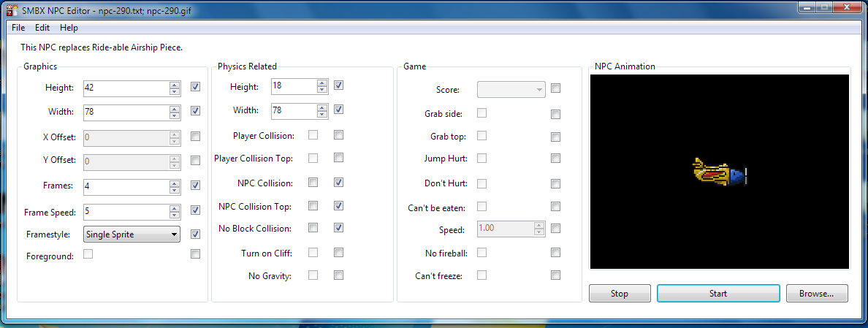Viewport: 868px width, 328px height.
Task: Click the Physics Height input field
Action: [x=294, y=85]
